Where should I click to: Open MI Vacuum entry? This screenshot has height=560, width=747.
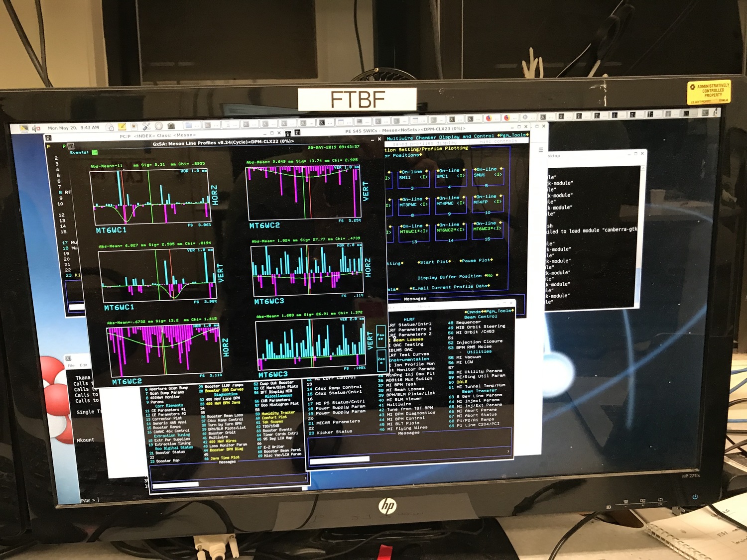pyautogui.click(x=469, y=357)
